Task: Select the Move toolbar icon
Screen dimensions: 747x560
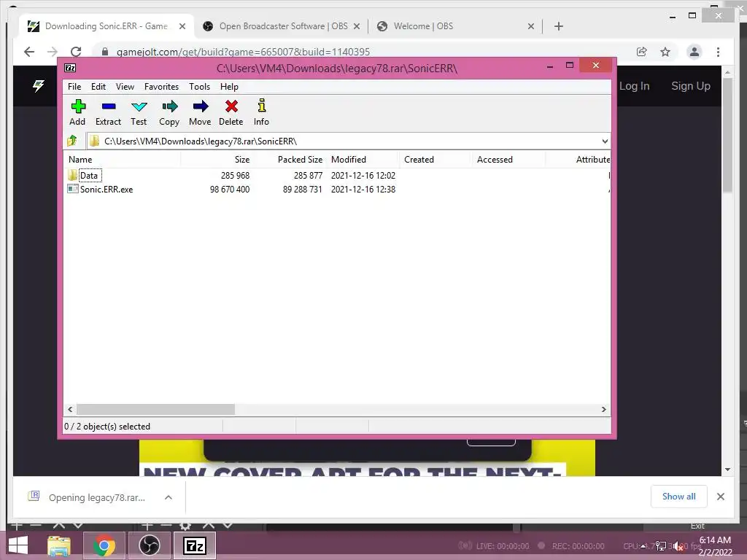Action: pos(200,113)
